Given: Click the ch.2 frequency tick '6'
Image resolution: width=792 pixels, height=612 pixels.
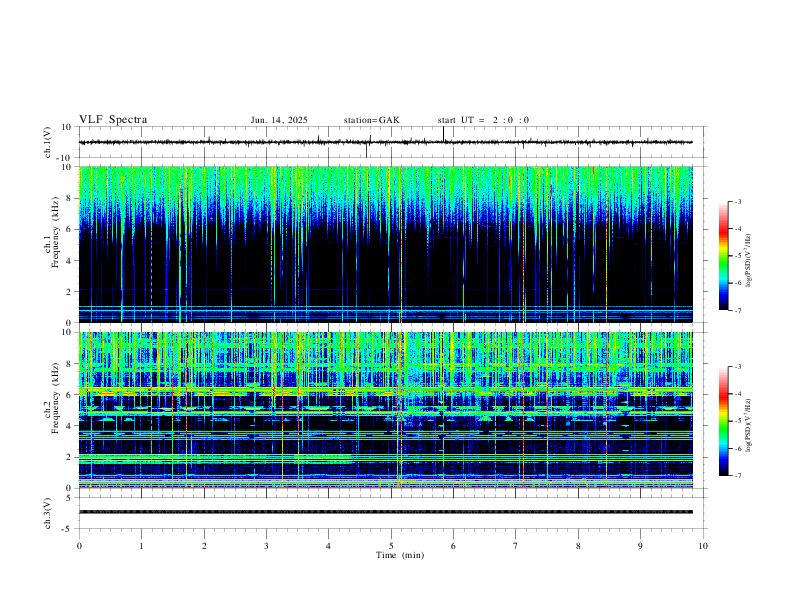Looking at the screenshot, I should pos(69,394).
